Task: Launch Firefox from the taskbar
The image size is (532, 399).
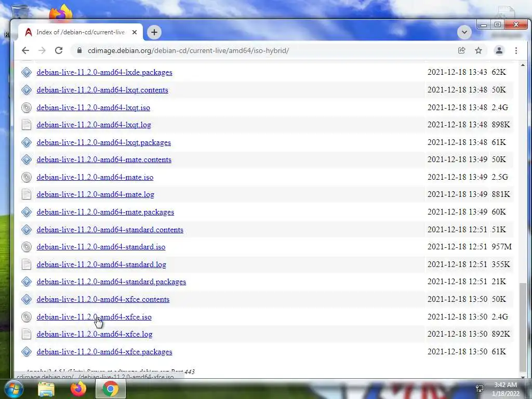Action: [78, 389]
